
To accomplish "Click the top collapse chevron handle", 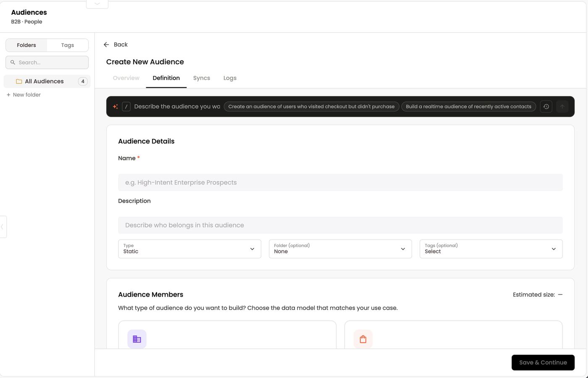I will [x=97, y=4].
